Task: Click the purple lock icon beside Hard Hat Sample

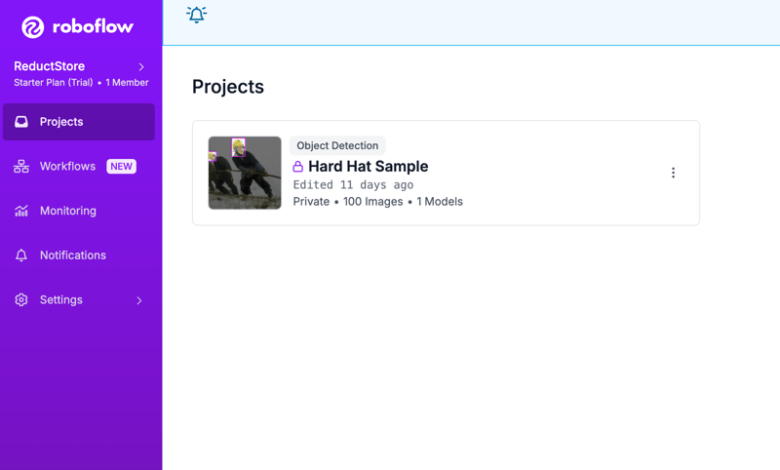Action: [297, 167]
